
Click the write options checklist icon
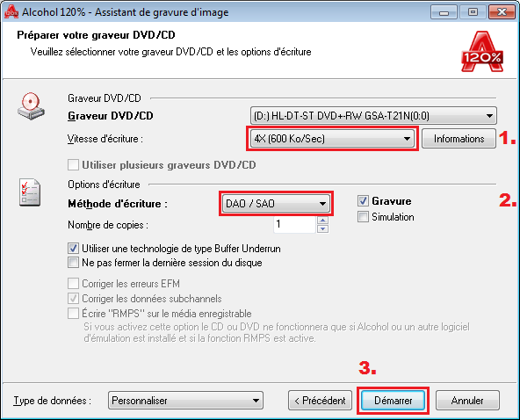tap(30, 192)
